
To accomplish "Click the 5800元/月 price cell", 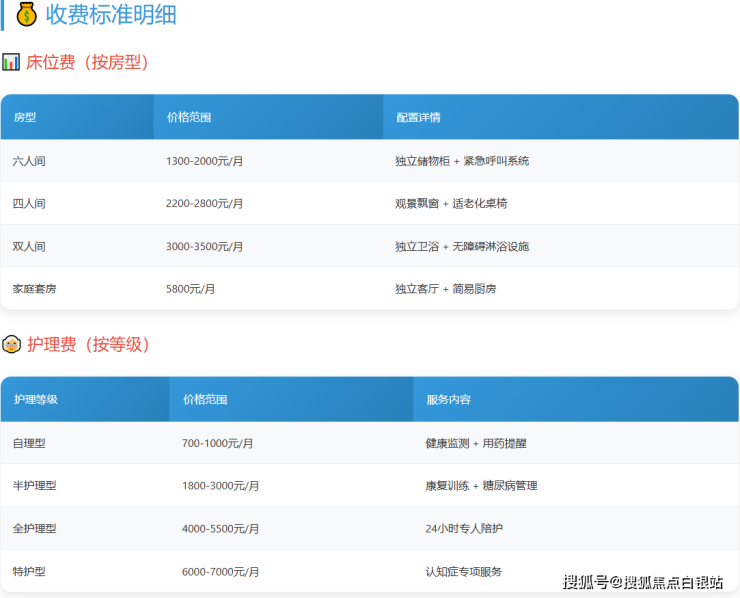I will click(190, 289).
